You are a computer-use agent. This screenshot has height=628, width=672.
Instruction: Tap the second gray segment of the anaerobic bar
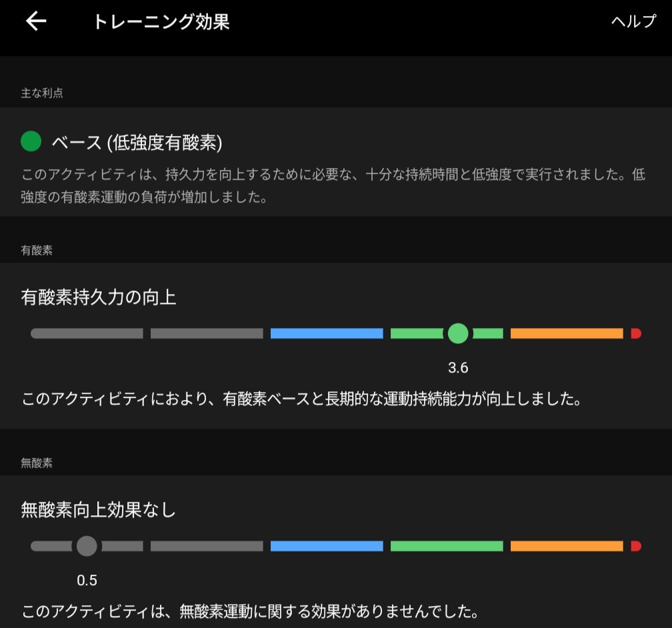point(207,547)
